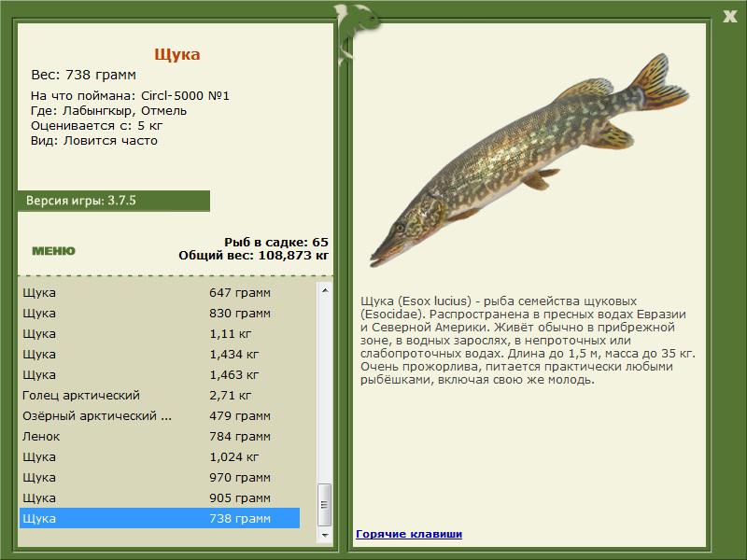The height and width of the screenshot is (560, 747).
Task: Click the scrollbar up arrow in fish list
Action: tap(325, 290)
